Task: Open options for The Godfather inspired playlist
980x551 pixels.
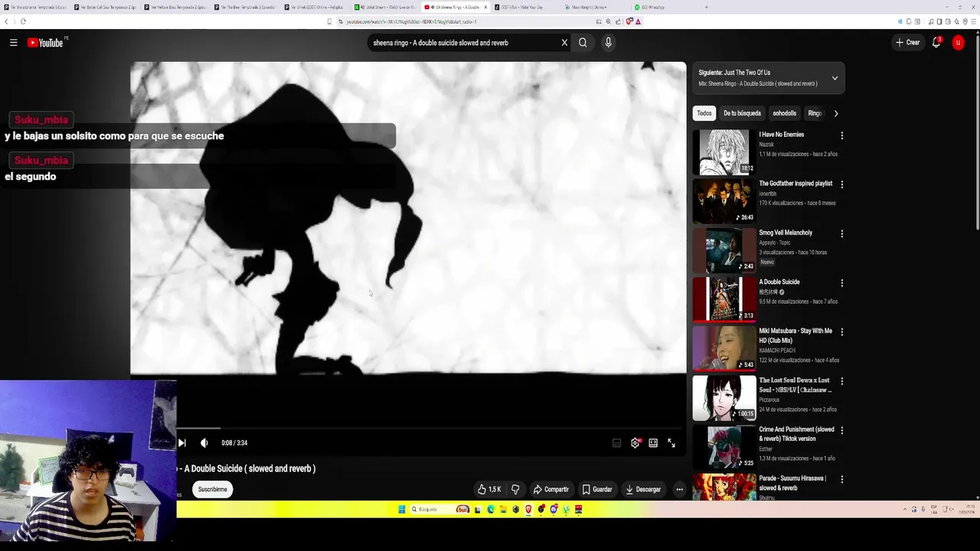Action: (842, 184)
